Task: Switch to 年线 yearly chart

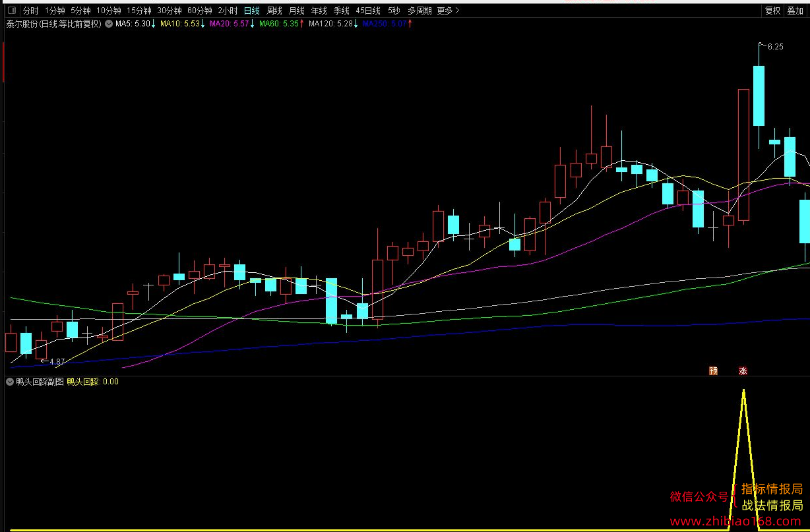Action: tap(319, 11)
